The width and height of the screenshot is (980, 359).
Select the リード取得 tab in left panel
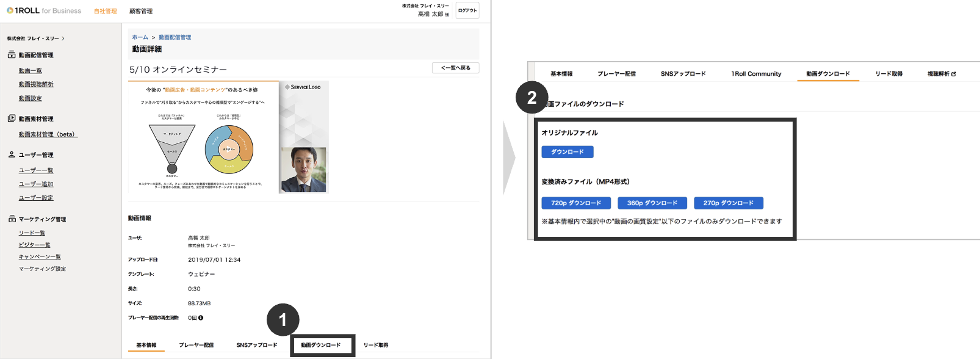[376, 345]
